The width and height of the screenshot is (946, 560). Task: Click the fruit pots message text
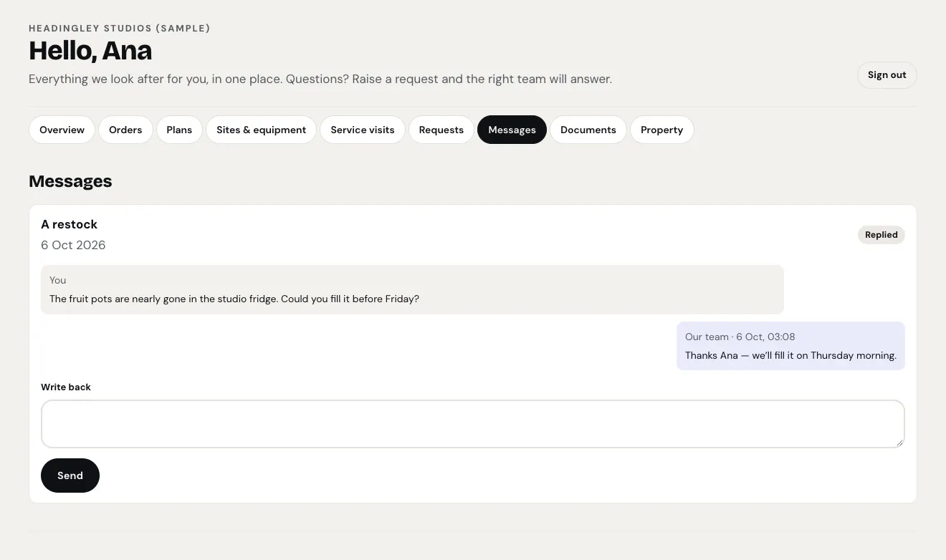[234, 299]
